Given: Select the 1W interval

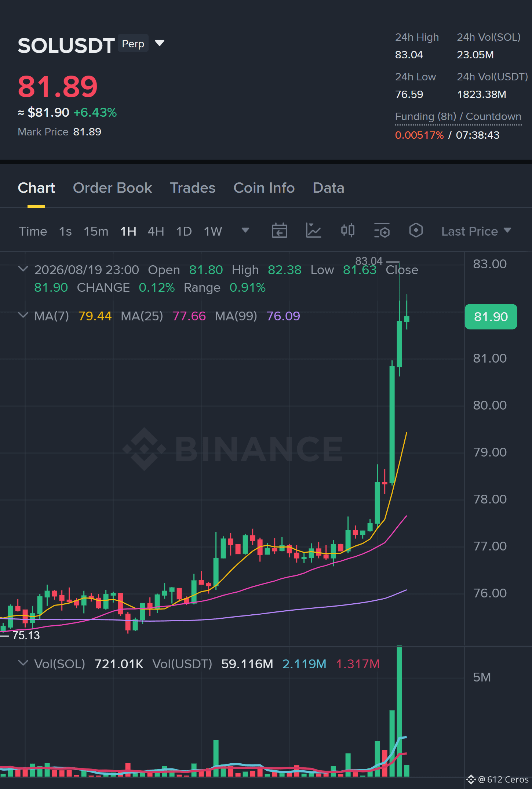Looking at the screenshot, I should [213, 231].
